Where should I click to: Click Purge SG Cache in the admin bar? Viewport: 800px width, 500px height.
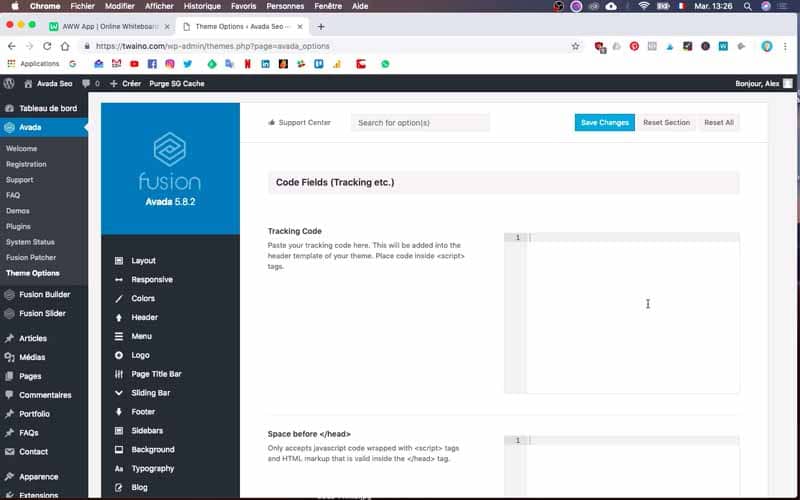(177, 84)
